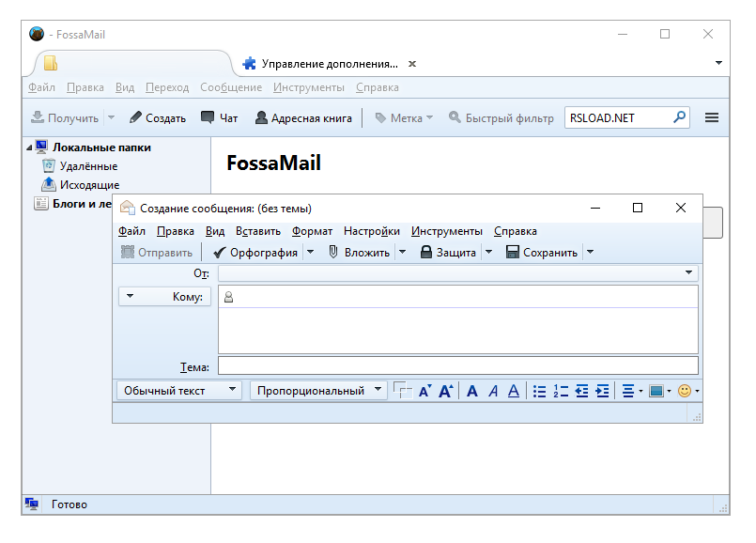This screenshot has height=543, width=756.
Task: Open the tab list dropdown arrow
Action: (718, 63)
